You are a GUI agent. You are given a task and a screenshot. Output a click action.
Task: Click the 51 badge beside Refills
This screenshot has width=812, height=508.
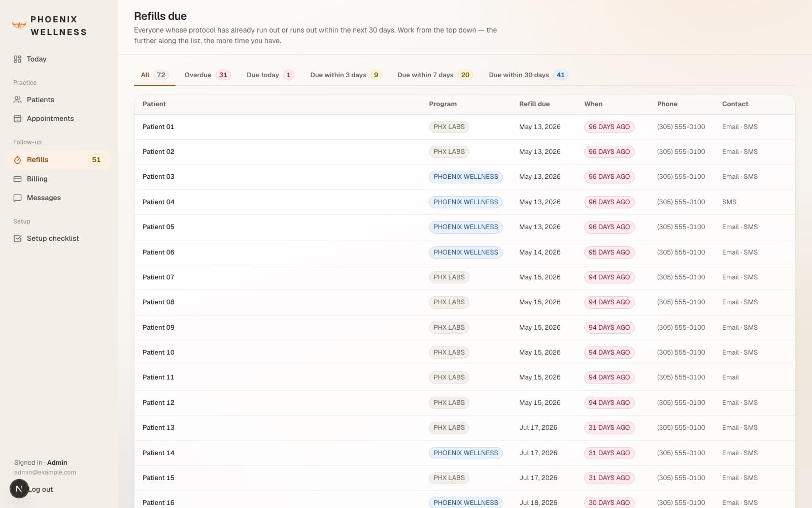pos(96,160)
